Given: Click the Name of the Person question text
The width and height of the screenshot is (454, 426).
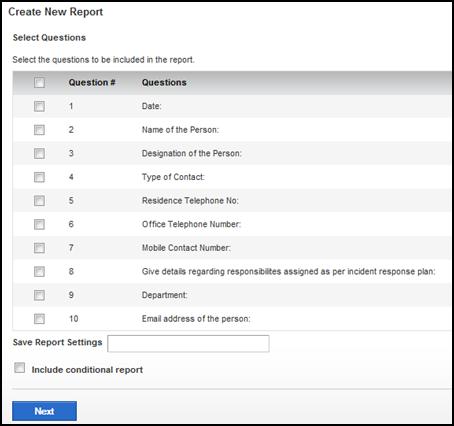Looking at the screenshot, I should [x=180, y=130].
